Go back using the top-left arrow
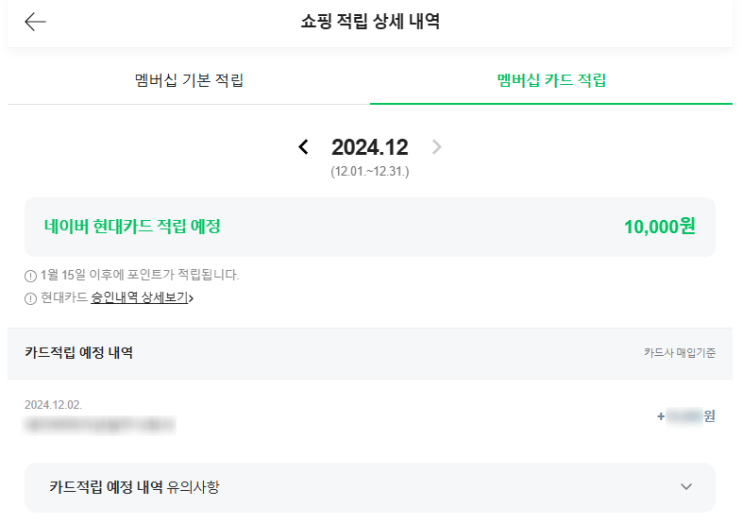This screenshot has height=524, width=743. point(35,22)
